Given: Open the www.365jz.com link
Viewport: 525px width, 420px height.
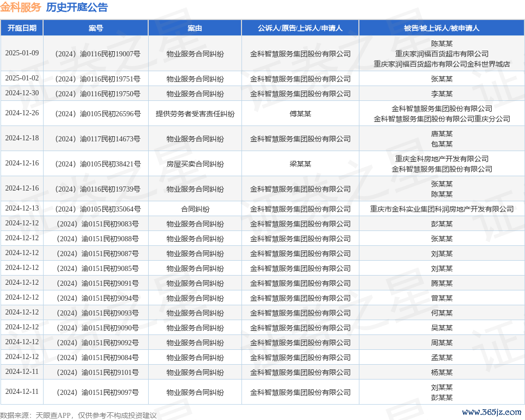Looking at the screenshot, I should 492,412.
